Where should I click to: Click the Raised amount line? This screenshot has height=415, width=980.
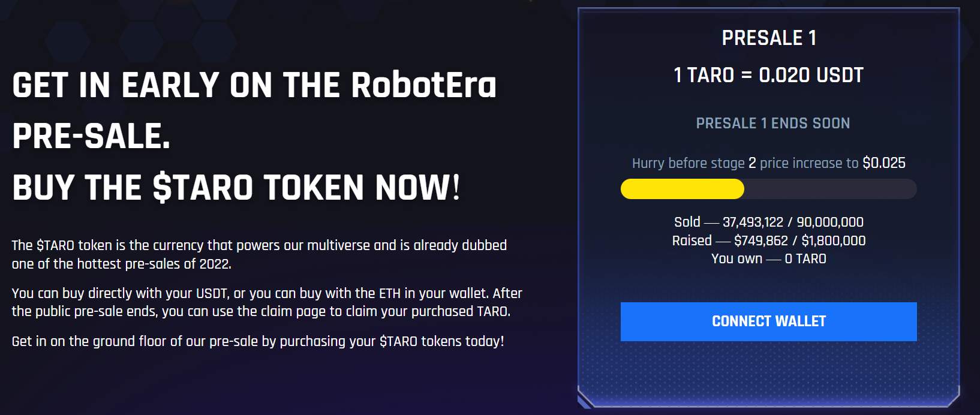tap(769, 240)
